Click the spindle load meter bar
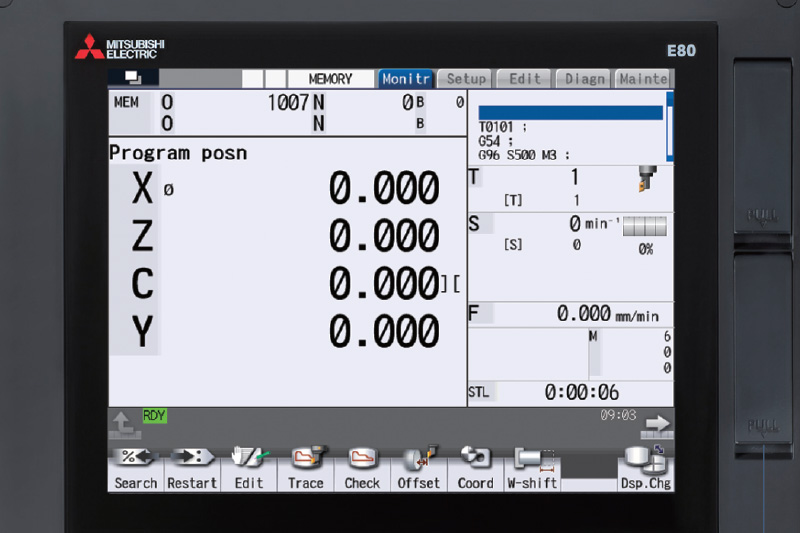This screenshot has width=800, height=533. 644,227
